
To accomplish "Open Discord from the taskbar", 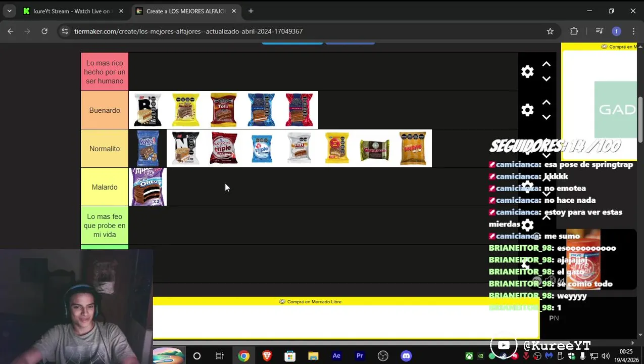I will pos(406,356).
